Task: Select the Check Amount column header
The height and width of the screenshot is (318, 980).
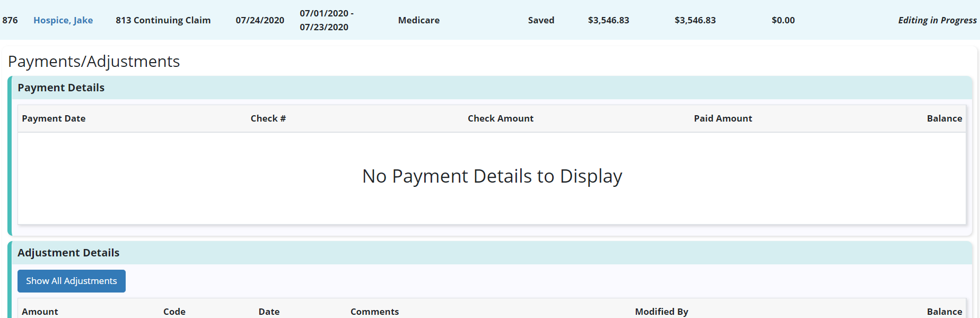Action: click(500, 118)
